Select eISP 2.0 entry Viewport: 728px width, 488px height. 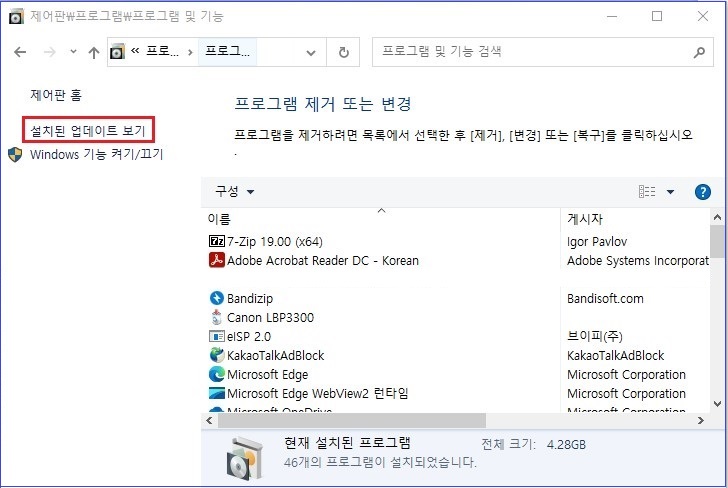(x=249, y=337)
